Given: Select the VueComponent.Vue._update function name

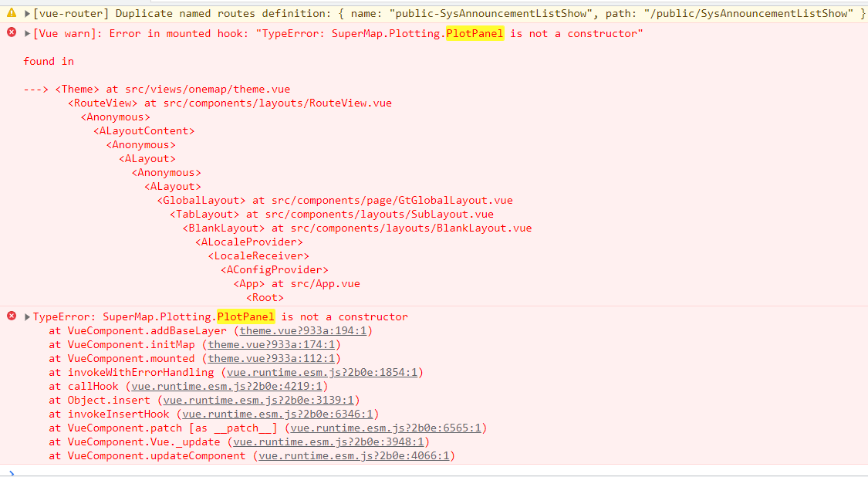Looking at the screenshot, I should click(x=144, y=441).
